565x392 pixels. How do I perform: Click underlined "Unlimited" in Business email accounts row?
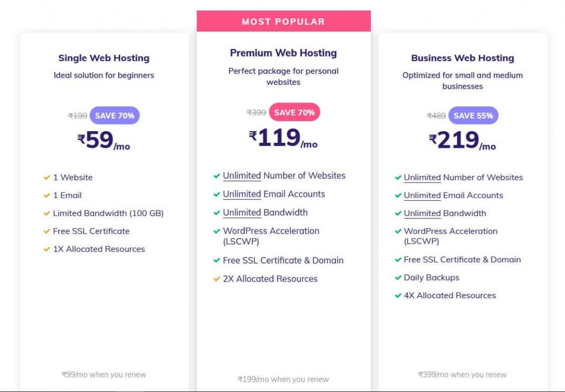point(423,195)
